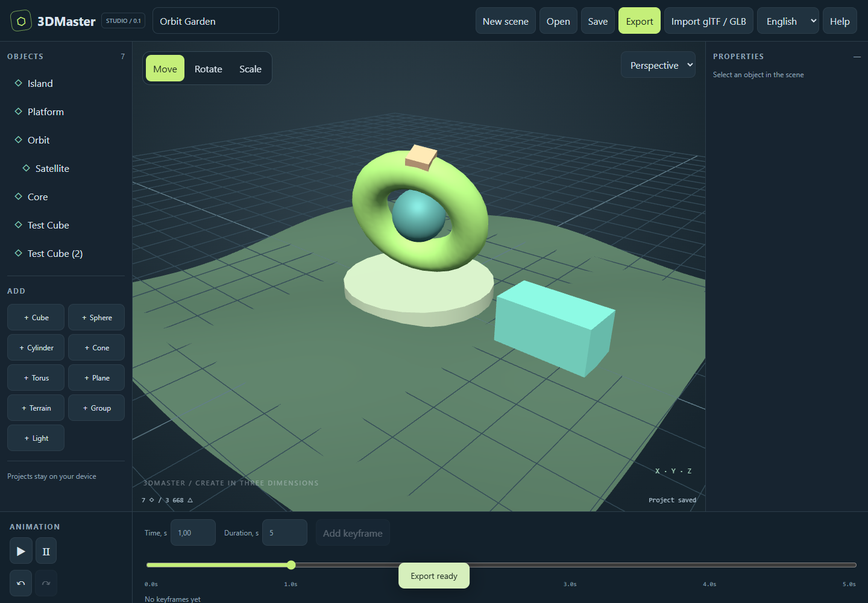Import a glTF / GLB file
The height and width of the screenshot is (603, 868).
(x=709, y=21)
